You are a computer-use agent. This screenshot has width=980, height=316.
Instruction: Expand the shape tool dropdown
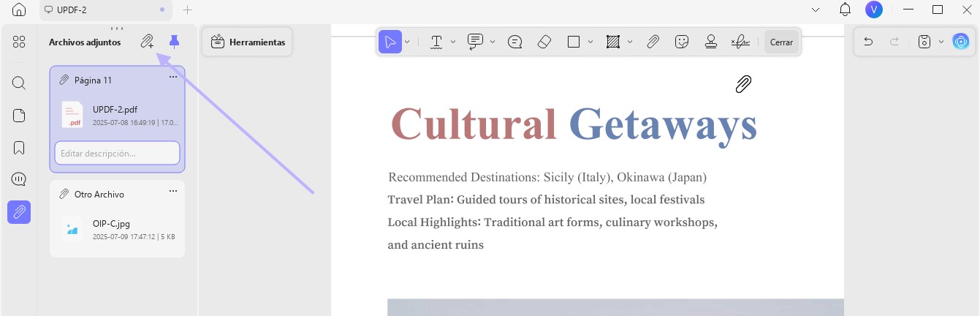[x=590, y=42]
